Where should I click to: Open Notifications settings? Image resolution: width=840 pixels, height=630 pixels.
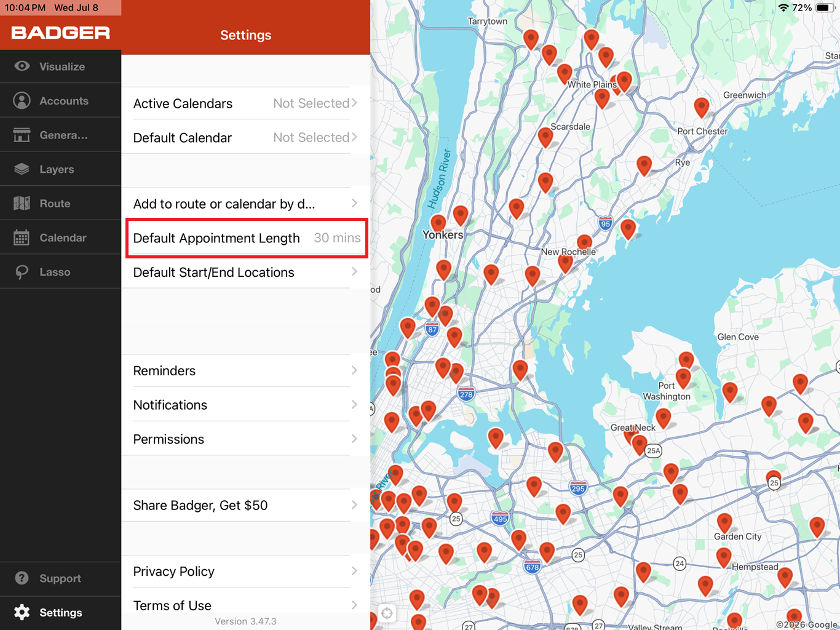point(246,405)
